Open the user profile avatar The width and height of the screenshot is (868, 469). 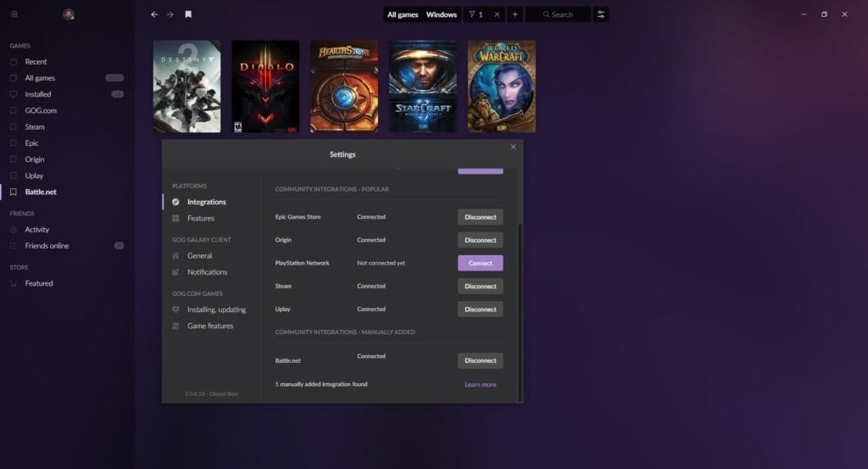click(69, 14)
